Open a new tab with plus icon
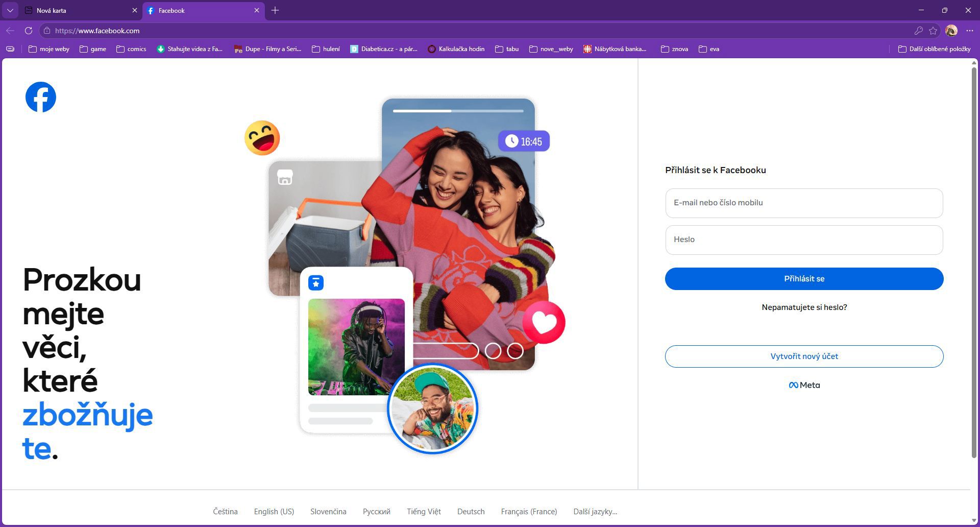980x527 pixels. 275,10
